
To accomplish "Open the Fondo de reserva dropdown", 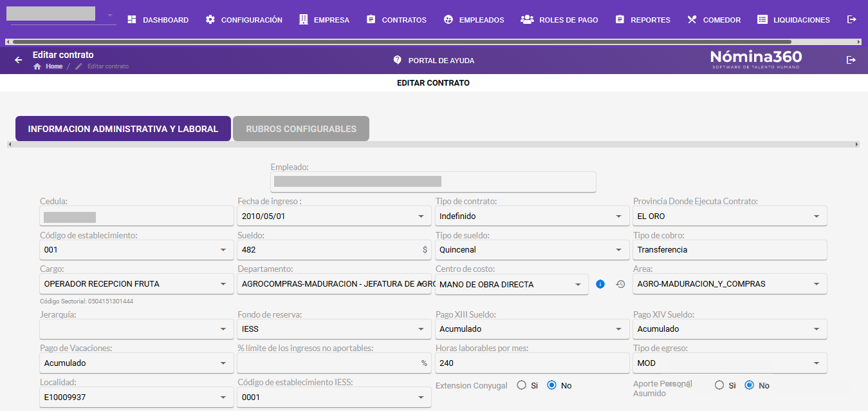I will [x=421, y=329].
